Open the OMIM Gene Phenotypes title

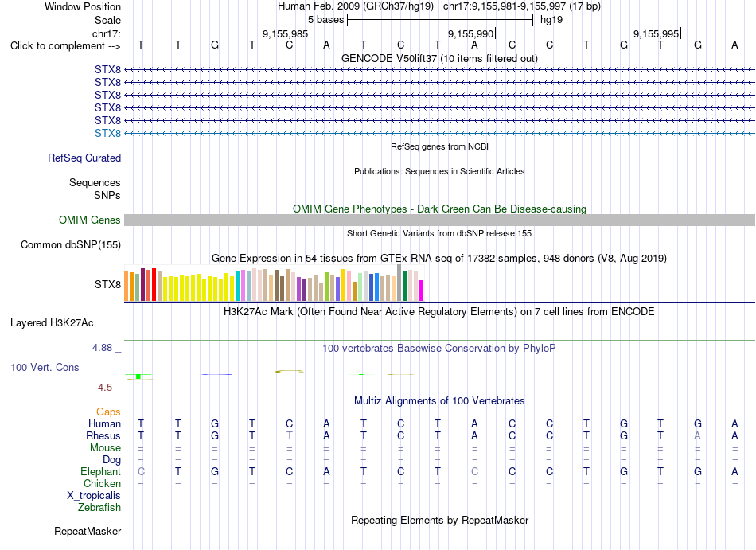point(439,209)
